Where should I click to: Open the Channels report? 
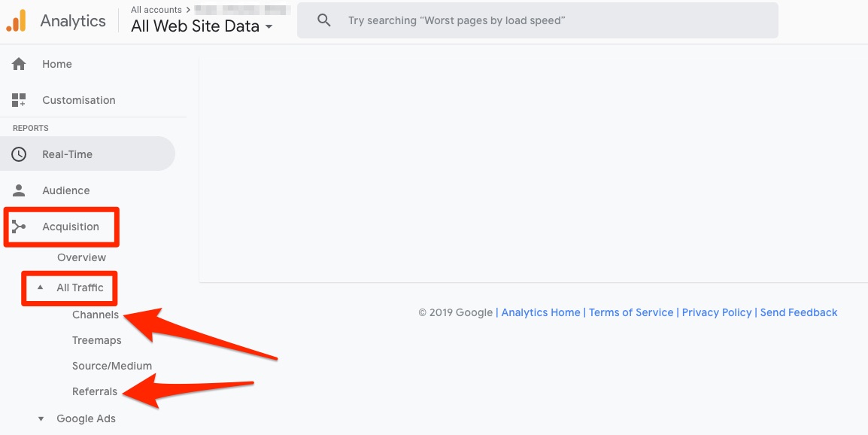95,315
